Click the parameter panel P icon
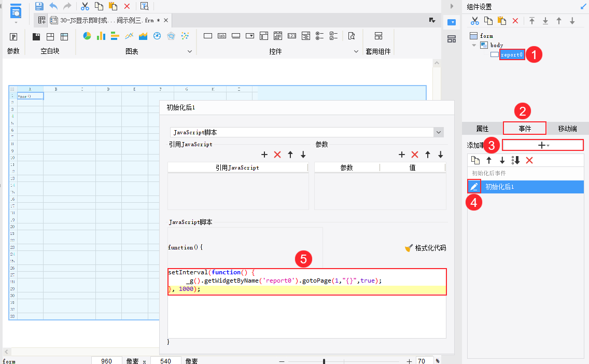Image resolution: width=589 pixels, height=364 pixels. [x=14, y=37]
